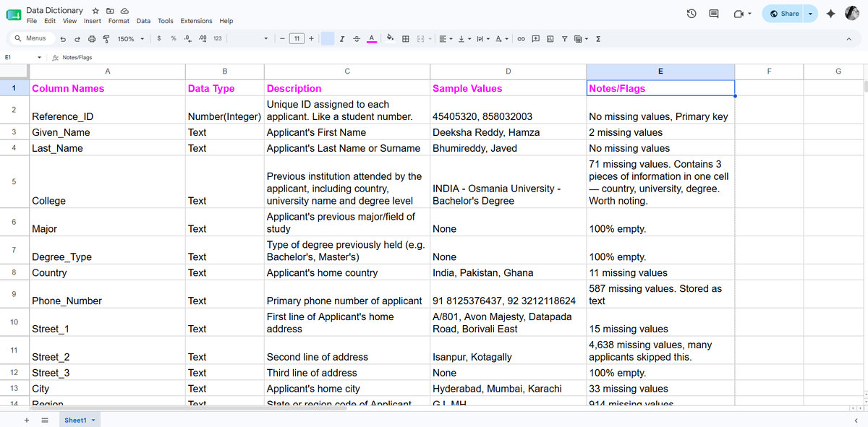
Task: Insert a link
Action: 521,39
